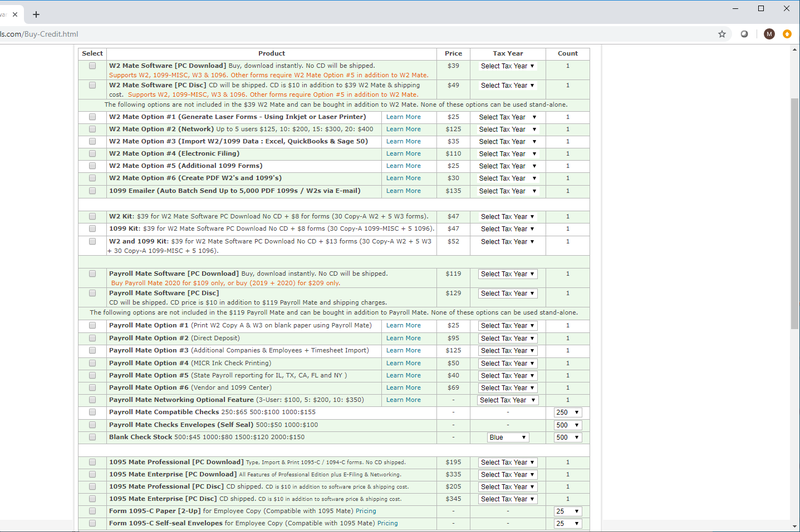The image size is (800, 532).
Task: Open Tax Year dropdown for W2 Mate Option #2
Action: 508,130
